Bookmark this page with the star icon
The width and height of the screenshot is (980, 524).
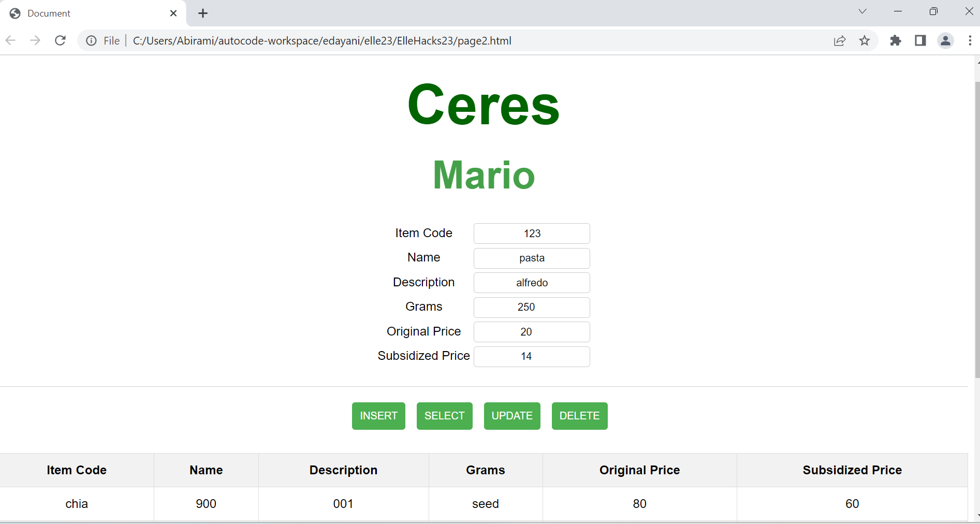(x=865, y=40)
